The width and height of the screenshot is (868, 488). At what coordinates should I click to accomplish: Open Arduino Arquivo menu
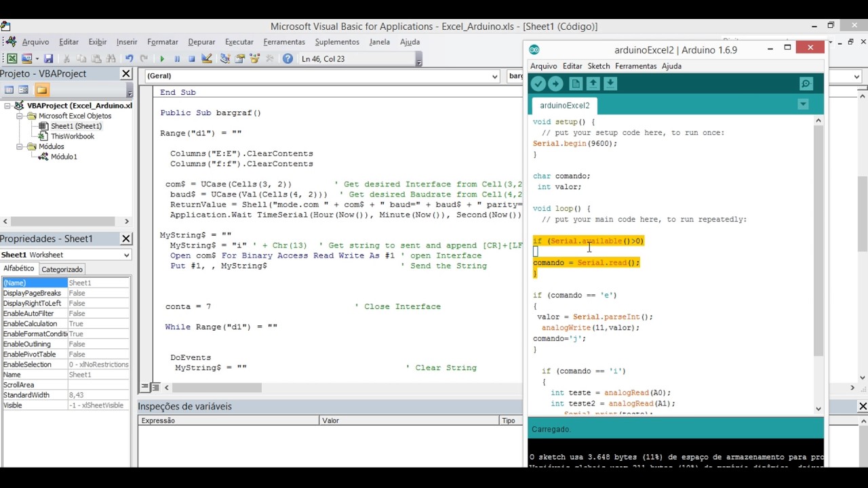(543, 66)
